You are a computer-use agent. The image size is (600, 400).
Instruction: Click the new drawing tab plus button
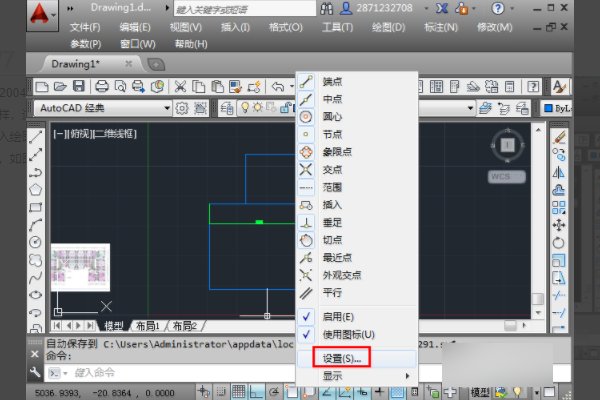[x=156, y=64]
